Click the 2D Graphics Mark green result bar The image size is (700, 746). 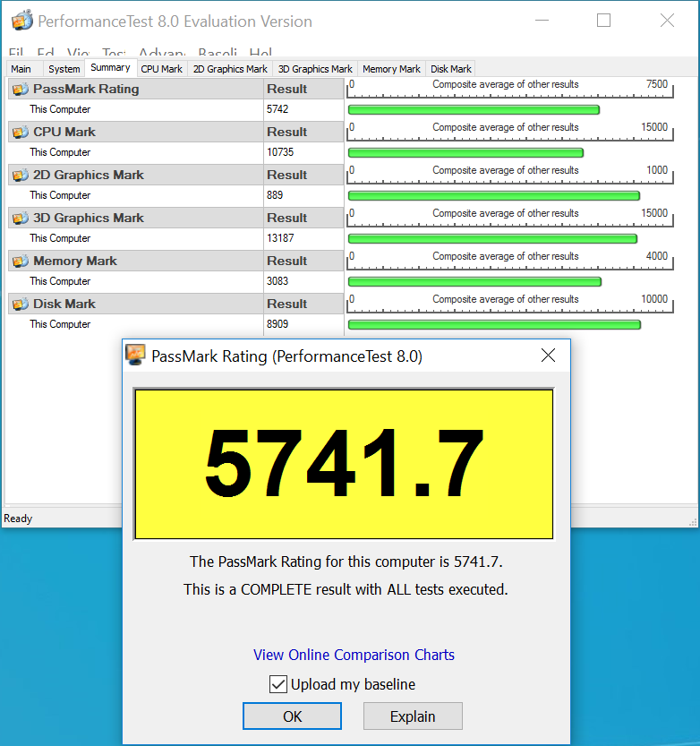tap(494, 196)
